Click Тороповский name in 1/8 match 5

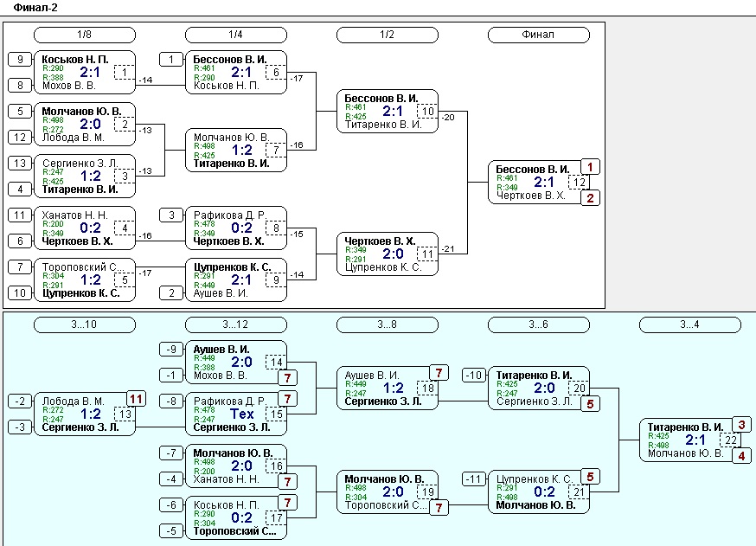[83, 267]
